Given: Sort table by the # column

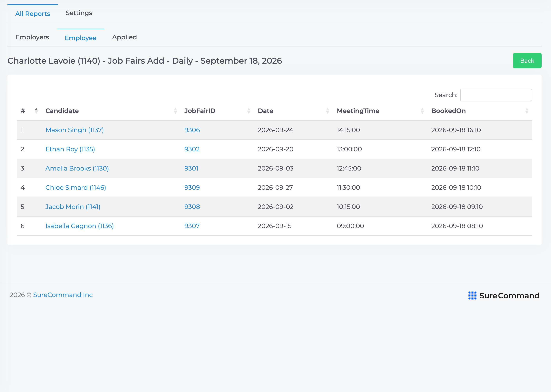Looking at the screenshot, I should click(x=23, y=111).
